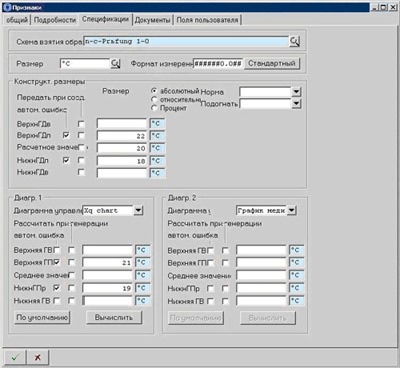Toggle the Верхняя ГПр checkbox in Диагр. 1

click(57, 262)
